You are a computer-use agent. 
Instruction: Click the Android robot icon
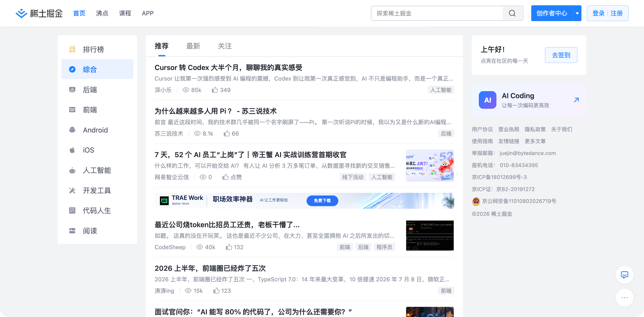pos(72,130)
